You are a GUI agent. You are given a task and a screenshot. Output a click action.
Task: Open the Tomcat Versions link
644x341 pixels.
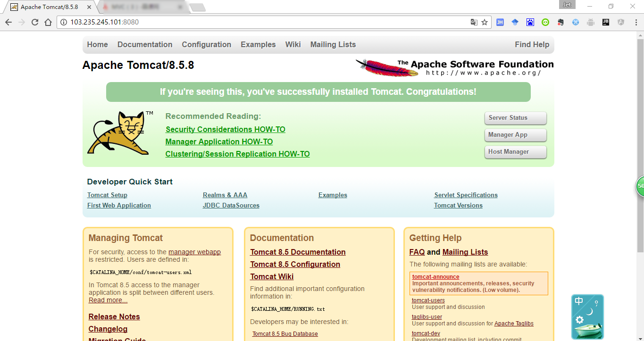pyautogui.click(x=458, y=205)
